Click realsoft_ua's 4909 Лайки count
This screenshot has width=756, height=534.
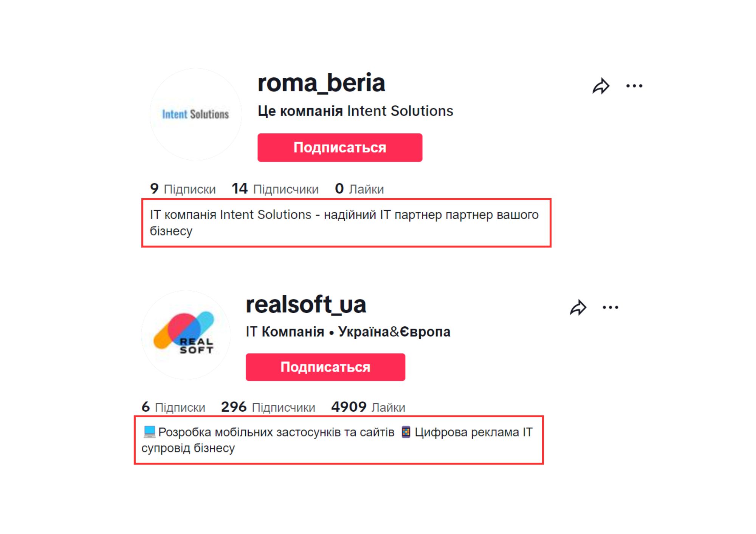click(x=368, y=407)
